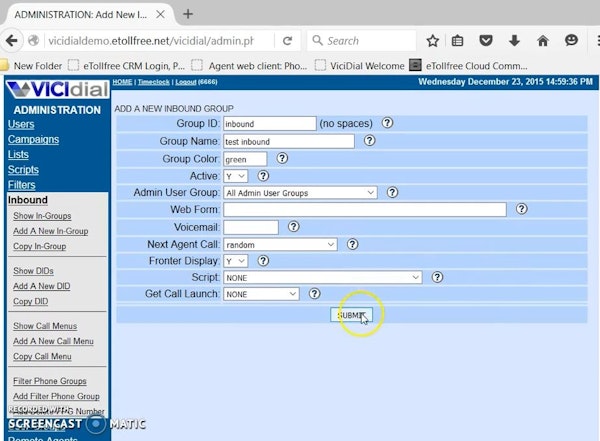600x441 pixels.
Task: Open help for Group Name field
Action: (x=369, y=140)
